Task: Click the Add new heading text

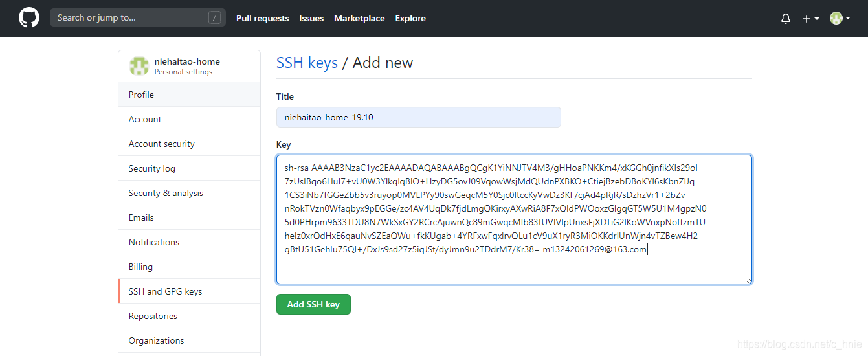Action: (383, 63)
